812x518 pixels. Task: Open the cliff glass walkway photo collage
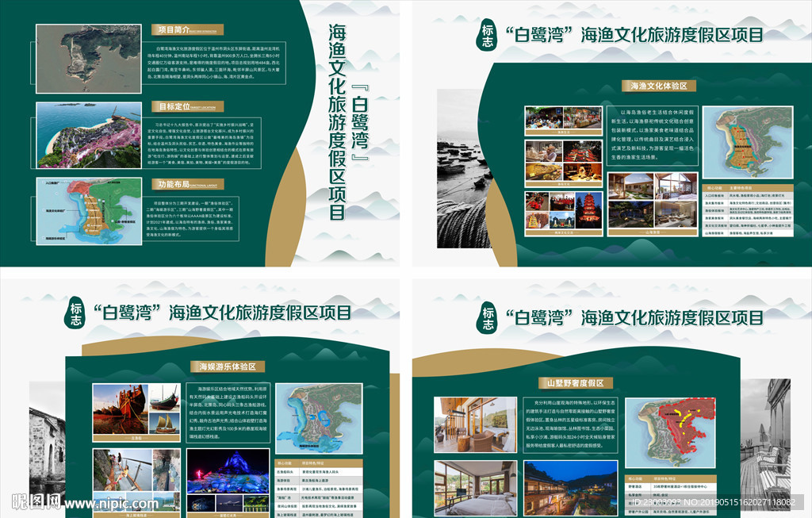pos(136,483)
